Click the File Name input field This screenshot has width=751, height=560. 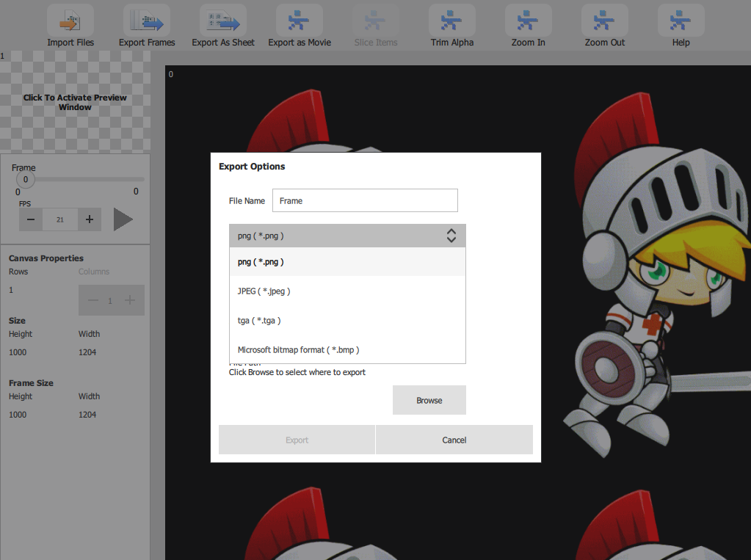click(365, 200)
